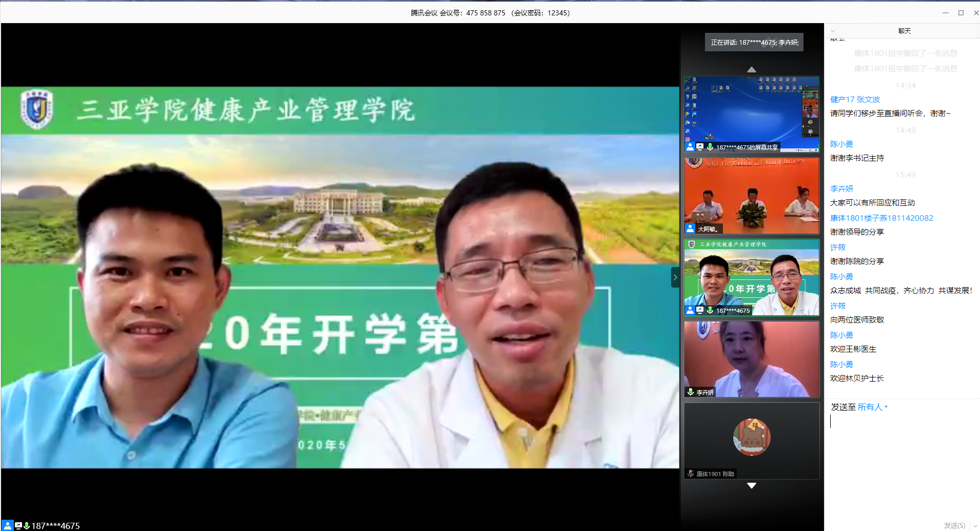The height and width of the screenshot is (531, 980).
Task: Select the screen-share thumbnail of 187****4675
Action: click(x=751, y=114)
